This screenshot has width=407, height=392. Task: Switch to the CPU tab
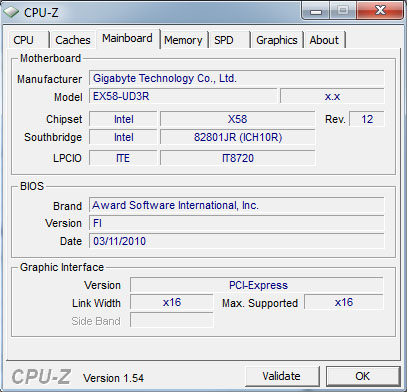[x=28, y=40]
